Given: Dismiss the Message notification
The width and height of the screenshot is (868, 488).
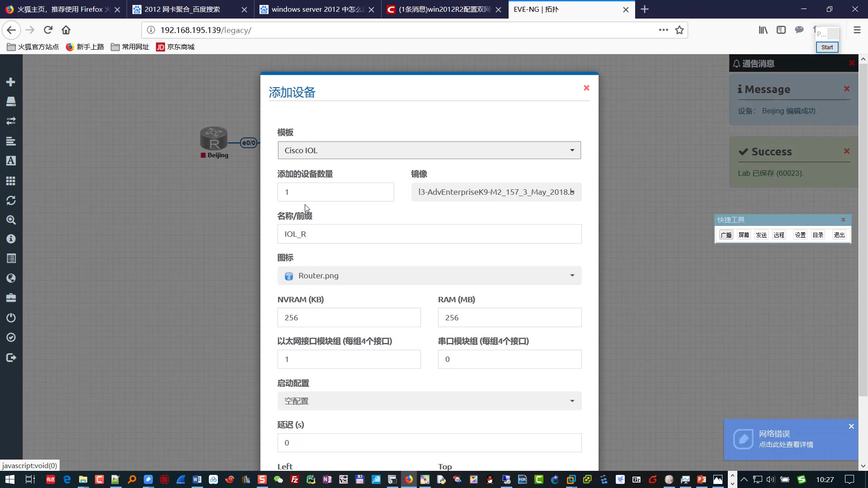Looking at the screenshot, I should 847,89.
